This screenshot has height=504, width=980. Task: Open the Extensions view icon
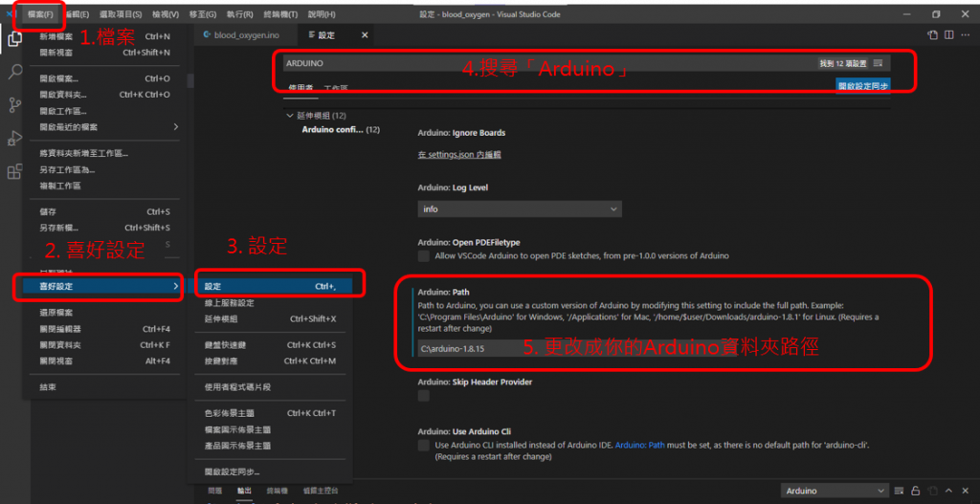click(14, 171)
